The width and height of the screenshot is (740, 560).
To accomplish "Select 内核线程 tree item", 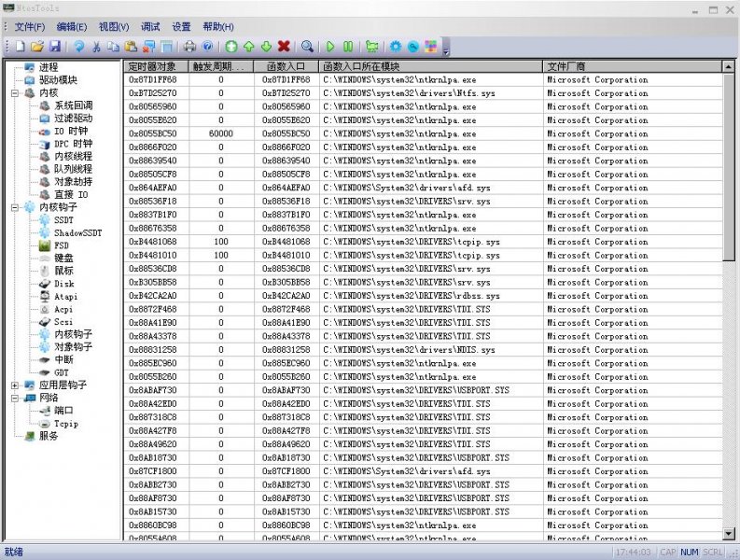I will tap(74, 156).
